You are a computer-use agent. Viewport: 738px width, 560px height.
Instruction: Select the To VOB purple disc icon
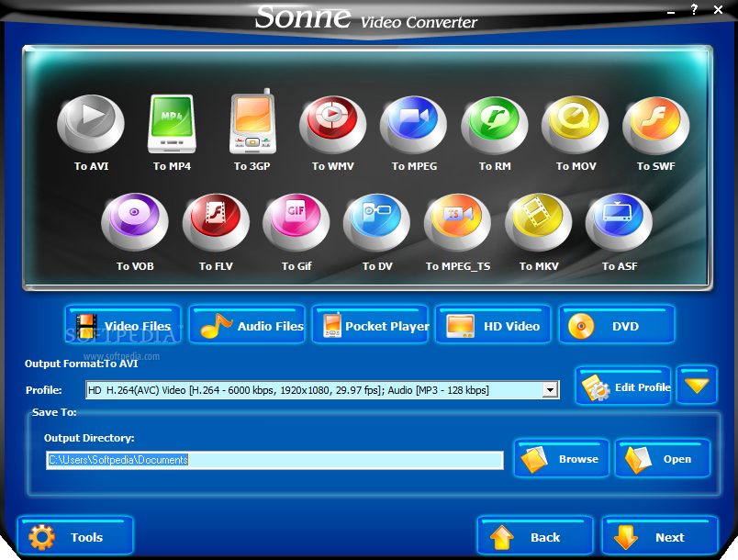click(x=135, y=222)
